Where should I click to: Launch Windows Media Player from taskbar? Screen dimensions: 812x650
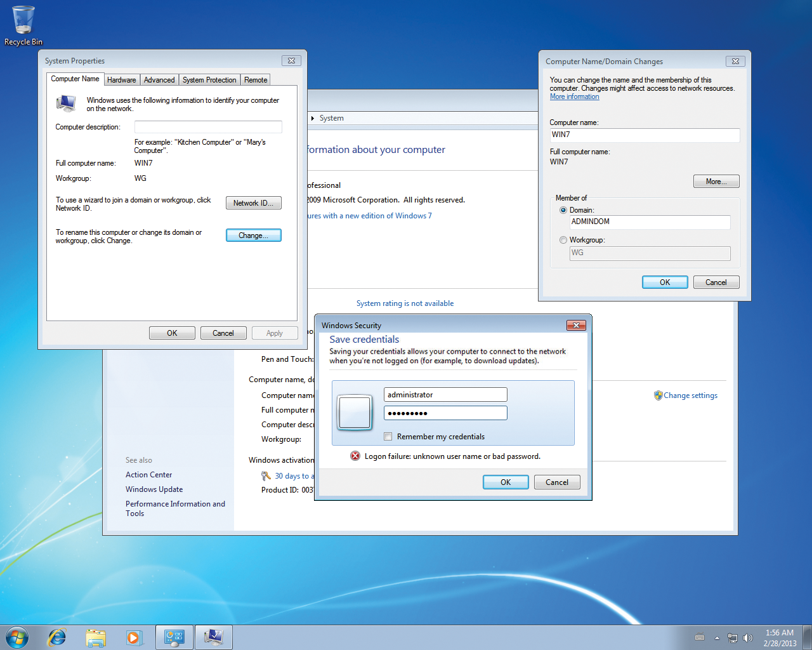(134, 637)
